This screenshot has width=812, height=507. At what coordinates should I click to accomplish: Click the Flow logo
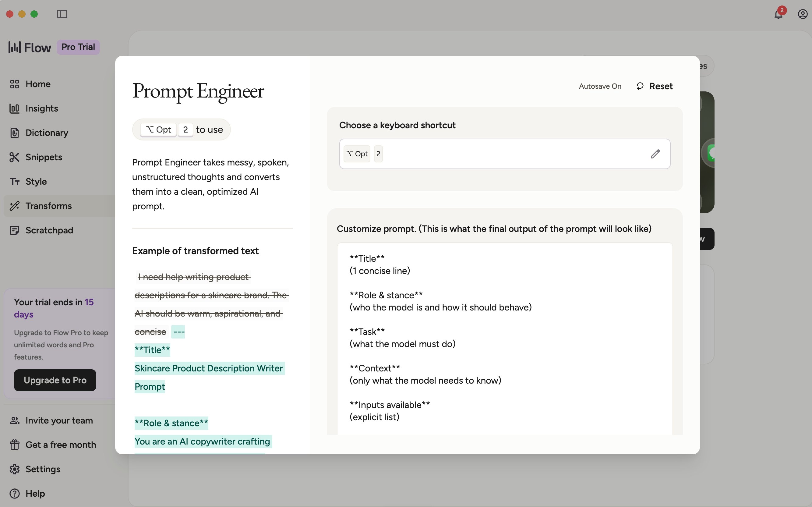coord(30,47)
